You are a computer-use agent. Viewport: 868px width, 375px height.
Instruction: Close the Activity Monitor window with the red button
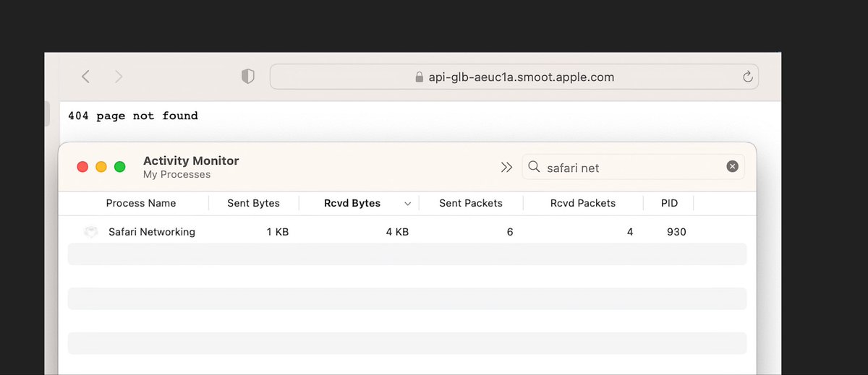tap(82, 167)
